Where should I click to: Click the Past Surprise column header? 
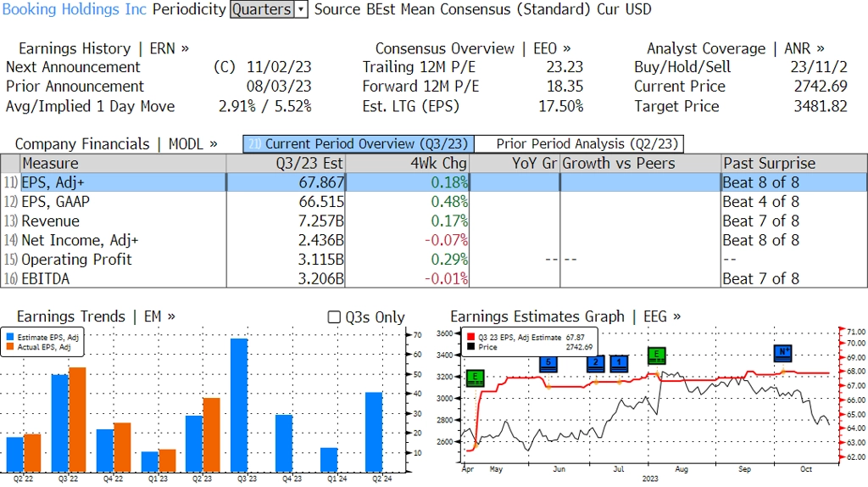tap(794, 164)
